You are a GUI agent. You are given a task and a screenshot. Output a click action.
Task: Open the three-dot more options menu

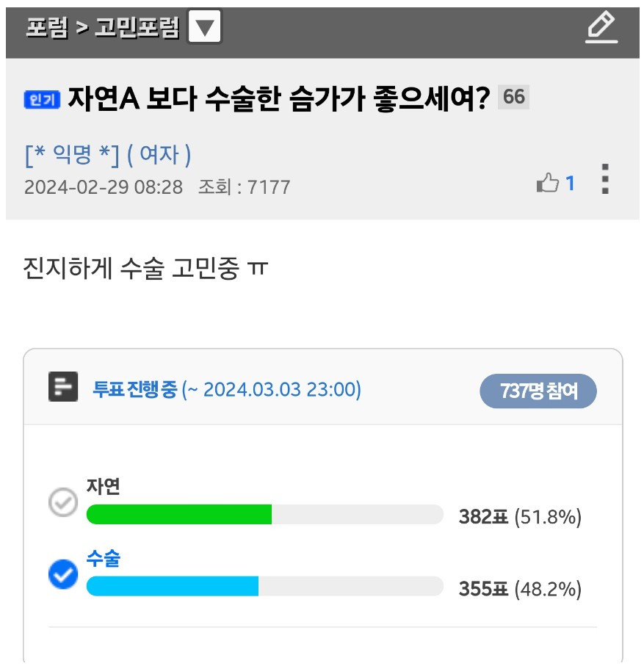tap(605, 179)
